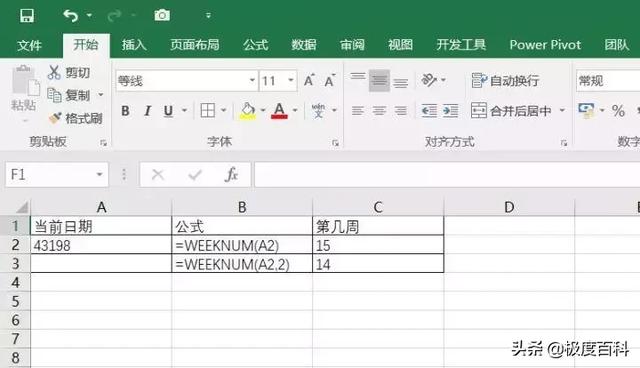The height and width of the screenshot is (368, 640).
Task: Switch to the 插入 tab
Action: pyautogui.click(x=134, y=44)
